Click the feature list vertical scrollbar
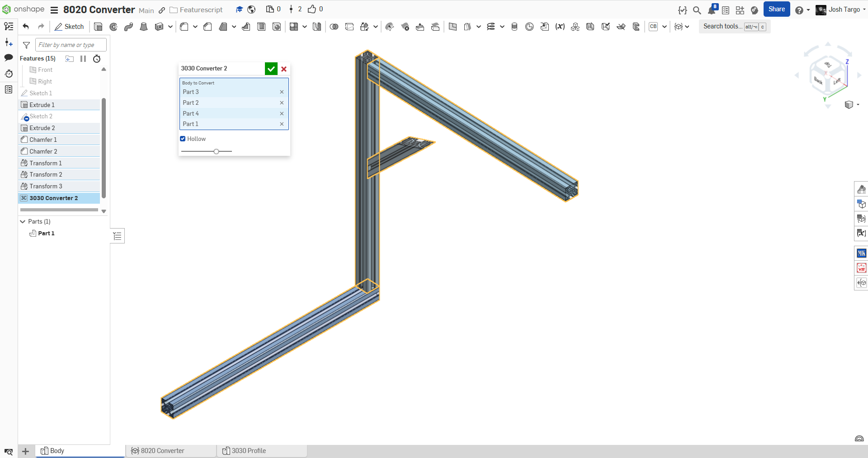Viewport: 868px width, 458px height. pyautogui.click(x=104, y=148)
